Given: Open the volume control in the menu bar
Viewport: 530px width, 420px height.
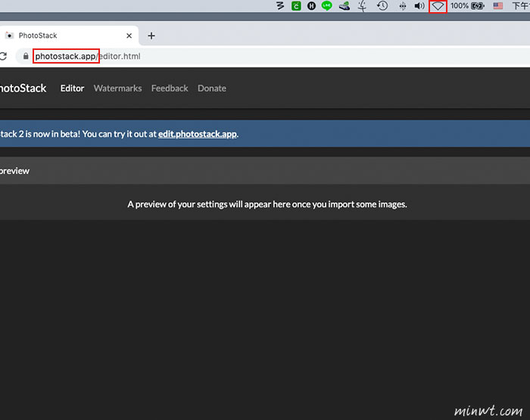Looking at the screenshot, I should click(x=419, y=6).
